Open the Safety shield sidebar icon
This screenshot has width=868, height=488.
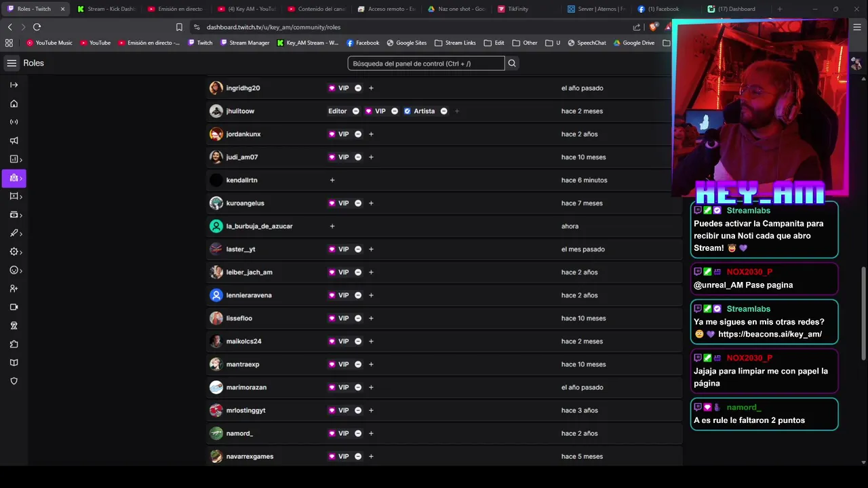tap(14, 381)
